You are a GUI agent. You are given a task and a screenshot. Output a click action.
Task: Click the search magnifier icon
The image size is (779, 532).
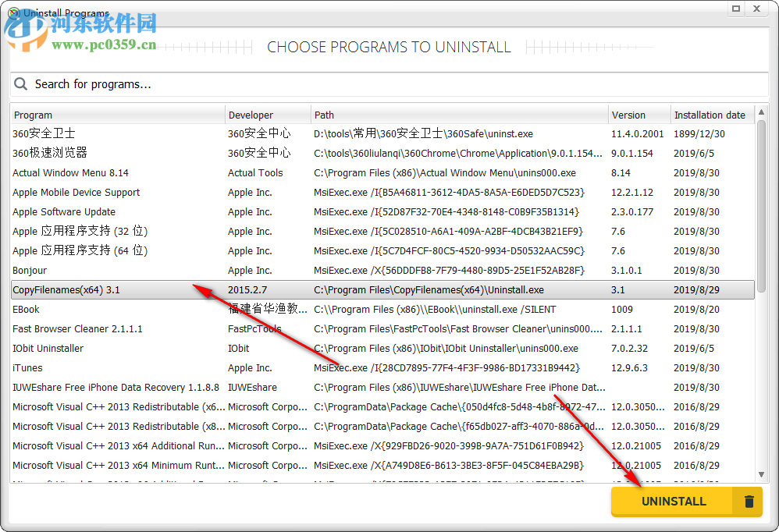click(20, 84)
